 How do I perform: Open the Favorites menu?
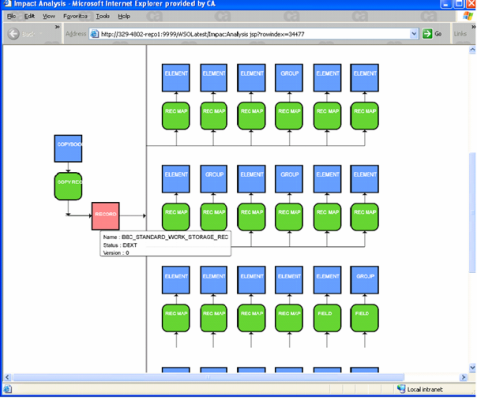(x=75, y=16)
